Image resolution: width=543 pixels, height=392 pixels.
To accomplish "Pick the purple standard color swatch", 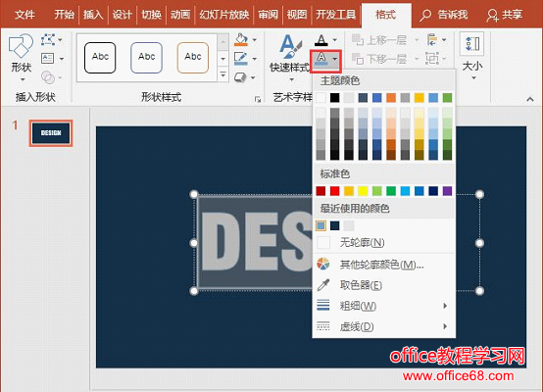I will (447, 191).
